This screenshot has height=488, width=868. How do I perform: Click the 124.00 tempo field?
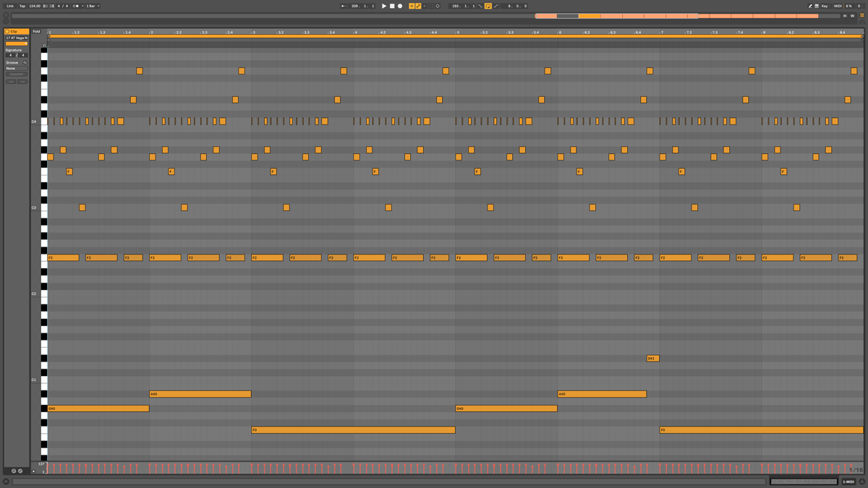[x=35, y=6]
